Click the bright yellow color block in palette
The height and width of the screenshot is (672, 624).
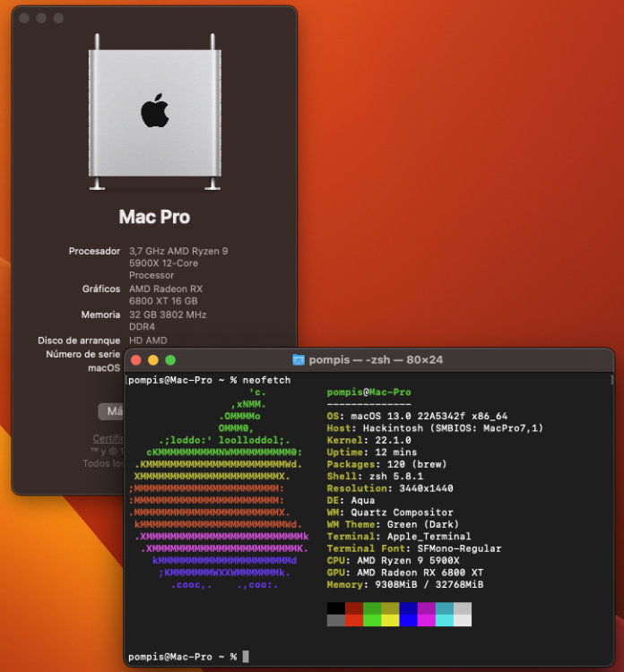[390, 620]
